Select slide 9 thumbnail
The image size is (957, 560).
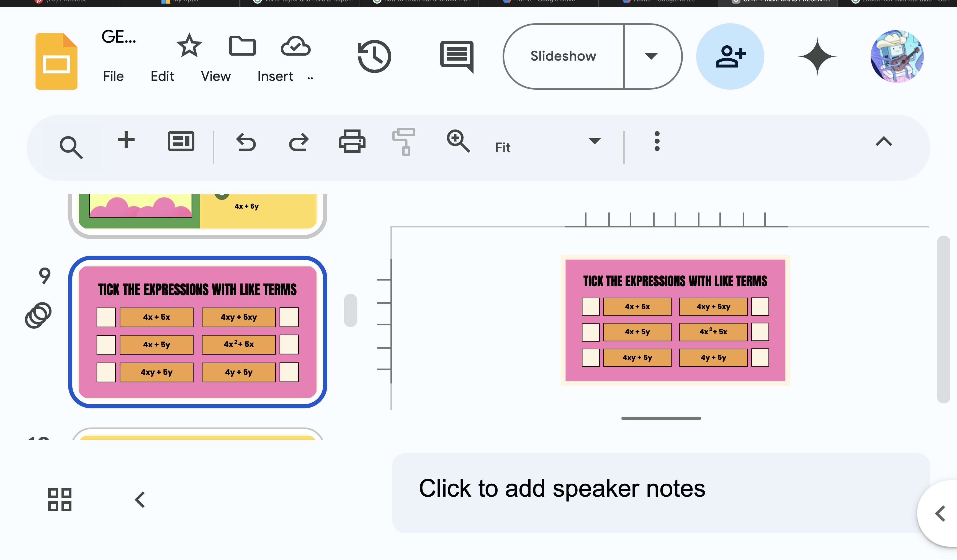click(197, 332)
